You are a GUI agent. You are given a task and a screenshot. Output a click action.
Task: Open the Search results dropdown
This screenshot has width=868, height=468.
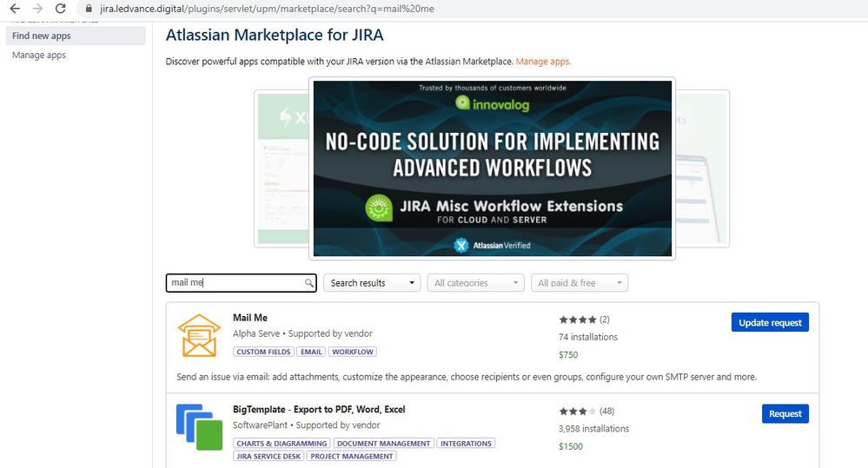pos(372,283)
